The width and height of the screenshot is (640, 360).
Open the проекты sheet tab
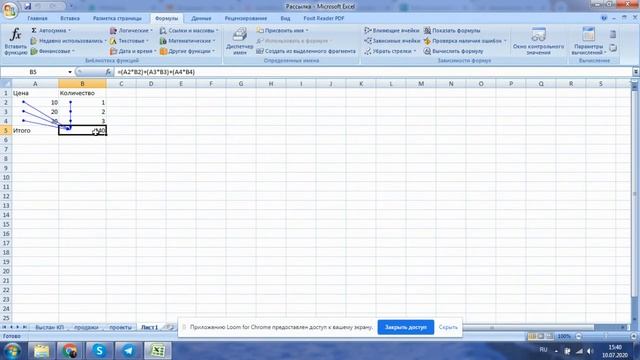(120, 327)
